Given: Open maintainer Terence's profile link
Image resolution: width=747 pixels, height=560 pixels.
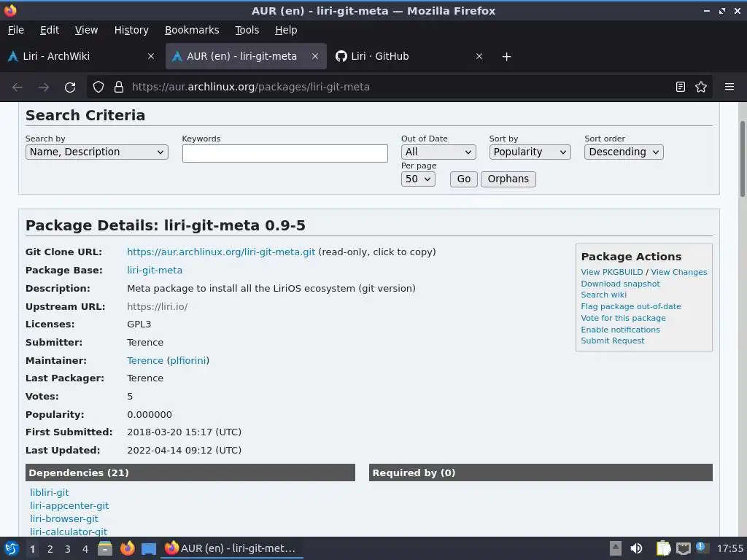Looking at the screenshot, I should pyautogui.click(x=145, y=360).
